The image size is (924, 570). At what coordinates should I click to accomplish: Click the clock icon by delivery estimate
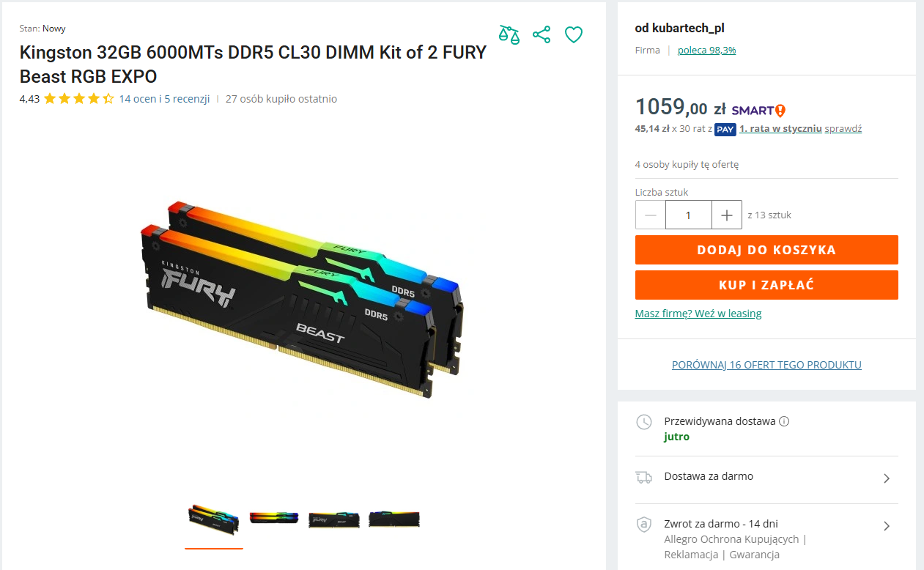click(x=643, y=422)
